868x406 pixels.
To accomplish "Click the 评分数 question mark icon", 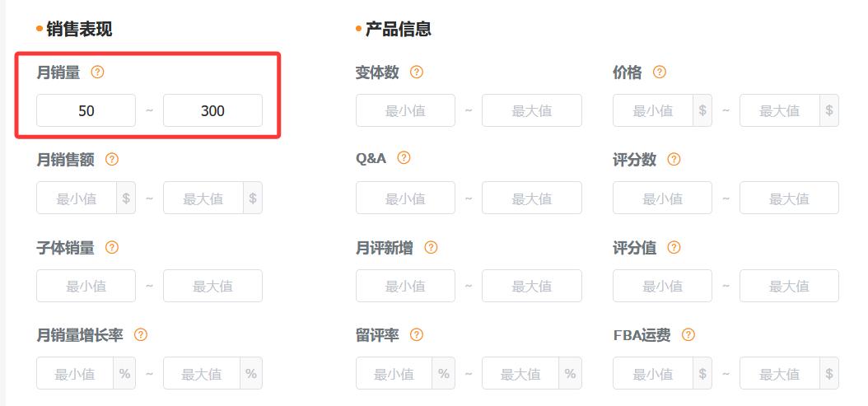I will click(674, 160).
